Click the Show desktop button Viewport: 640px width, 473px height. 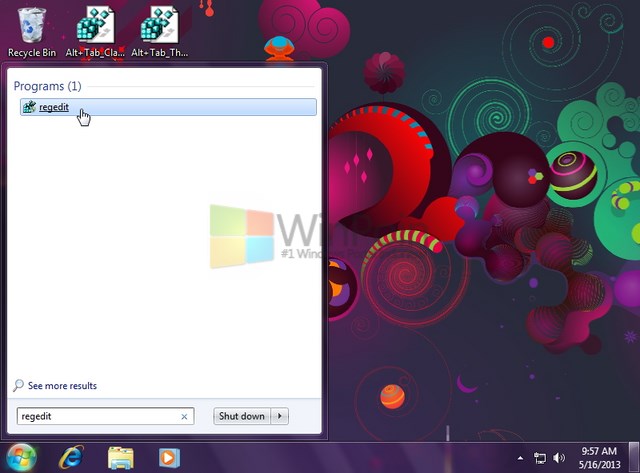[634, 457]
